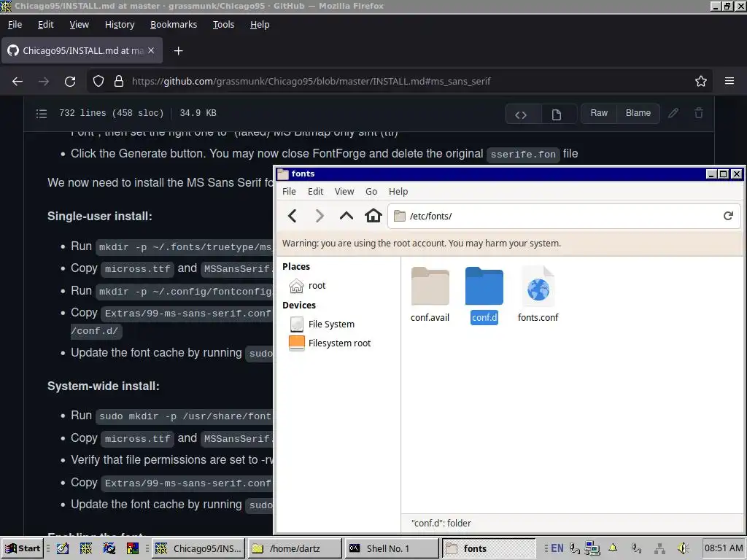Click the trash delete file icon

(x=699, y=113)
